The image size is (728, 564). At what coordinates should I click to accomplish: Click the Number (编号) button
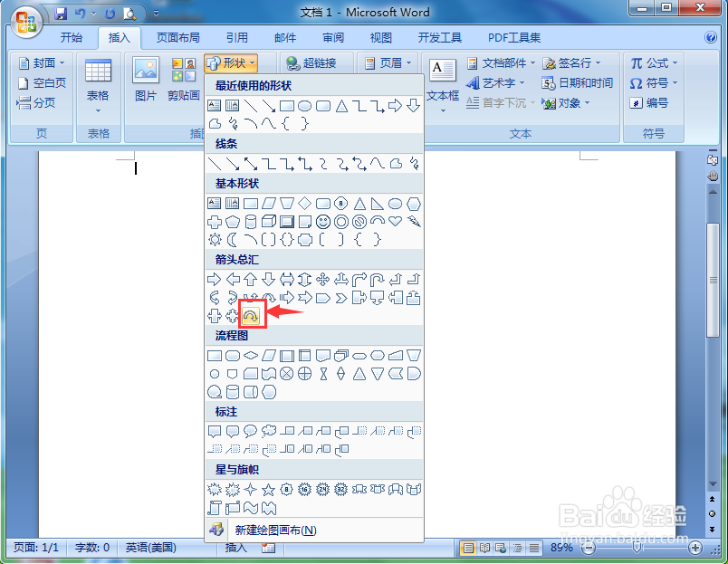tap(649, 102)
